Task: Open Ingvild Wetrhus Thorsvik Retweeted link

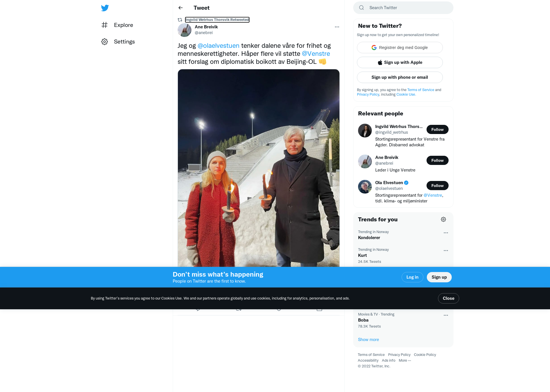Action: coord(217,20)
